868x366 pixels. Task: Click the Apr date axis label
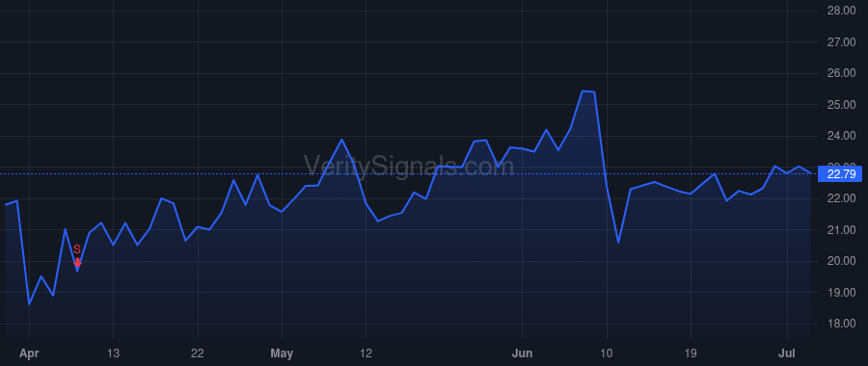(29, 353)
